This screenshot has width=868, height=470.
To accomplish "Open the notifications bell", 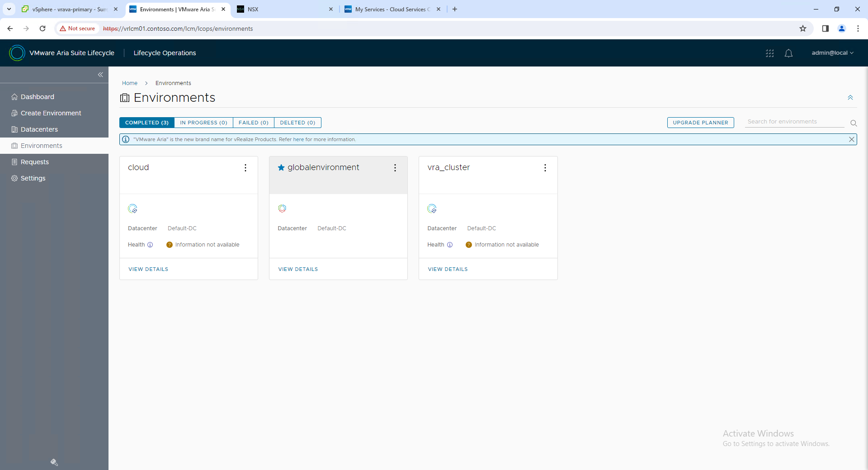I will pos(788,53).
